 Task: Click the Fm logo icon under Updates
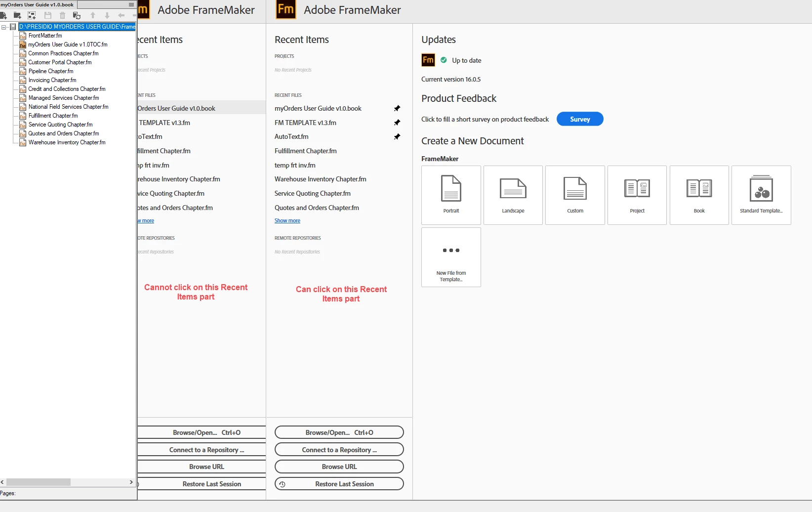tap(428, 60)
